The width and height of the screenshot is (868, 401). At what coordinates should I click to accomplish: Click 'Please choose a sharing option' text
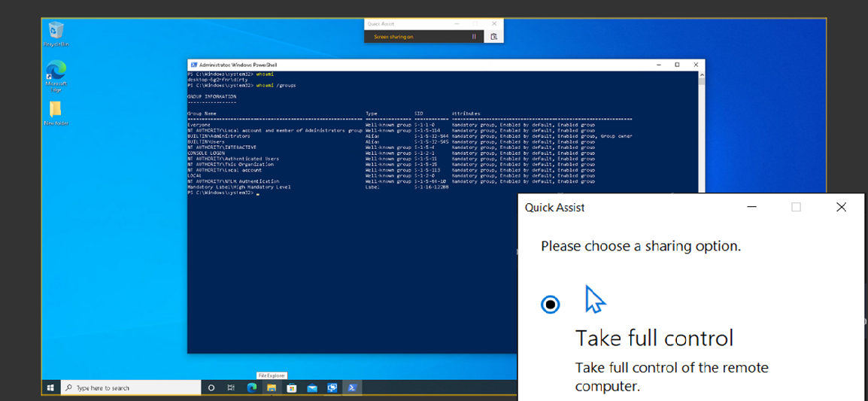click(x=641, y=246)
